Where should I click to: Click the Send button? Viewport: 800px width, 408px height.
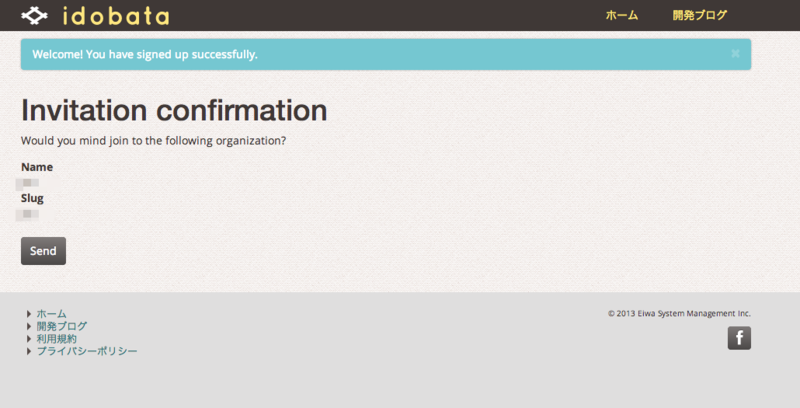click(x=43, y=251)
